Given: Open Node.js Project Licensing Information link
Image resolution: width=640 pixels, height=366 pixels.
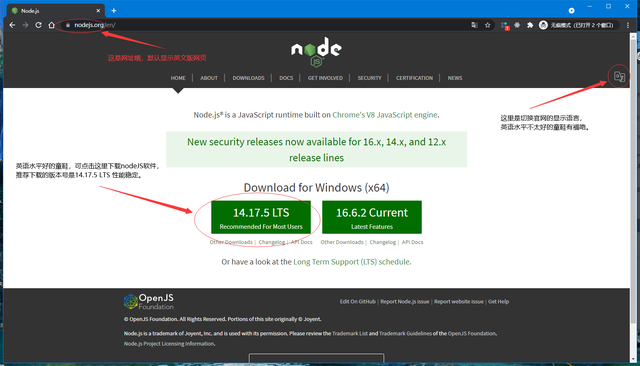Looking at the screenshot, I should [169, 344].
